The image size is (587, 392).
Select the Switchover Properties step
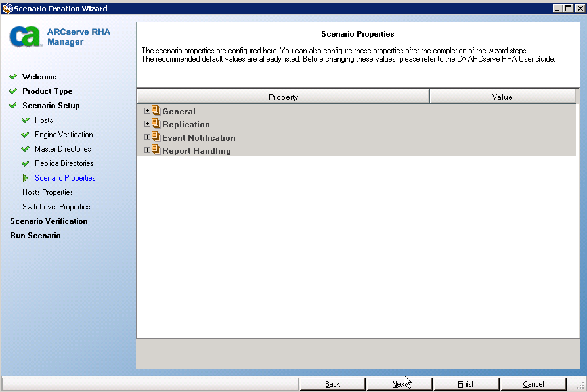[55, 206]
